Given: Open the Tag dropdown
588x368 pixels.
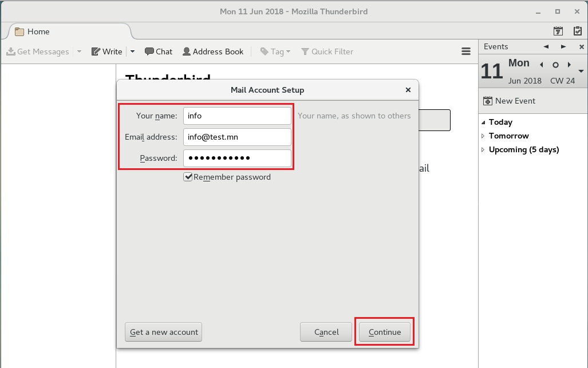Looking at the screenshot, I should click(275, 52).
